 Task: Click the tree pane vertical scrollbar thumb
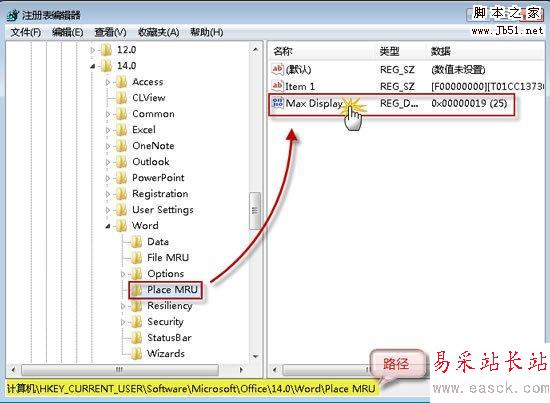pos(255,210)
